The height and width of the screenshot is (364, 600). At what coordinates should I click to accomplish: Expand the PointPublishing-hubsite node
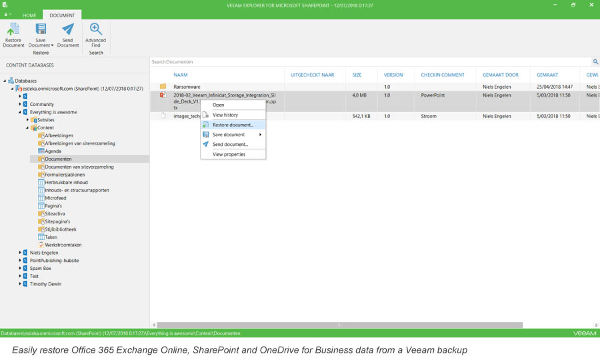[x=20, y=260]
